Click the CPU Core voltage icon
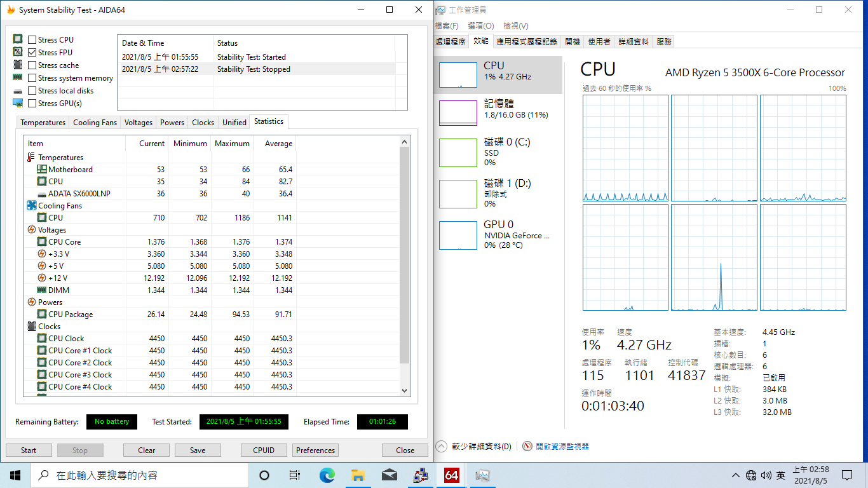The height and width of the screenshot is (488, 868). 42,241
